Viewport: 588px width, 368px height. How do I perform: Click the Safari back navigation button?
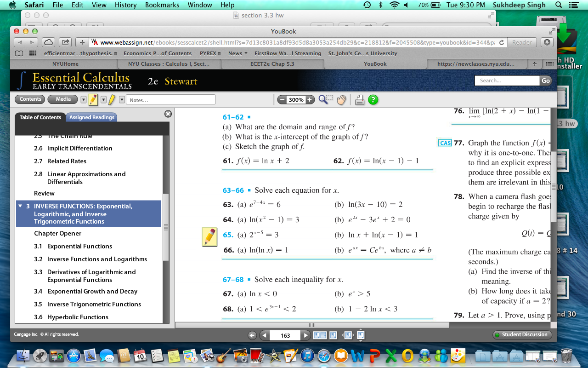click(20, 42)
